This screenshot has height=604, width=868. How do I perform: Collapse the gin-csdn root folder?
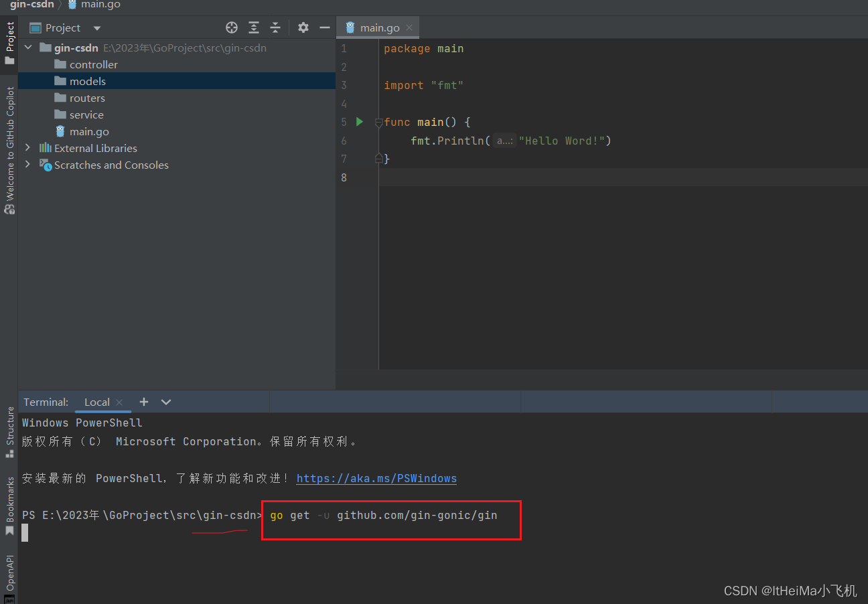(27, 48)
